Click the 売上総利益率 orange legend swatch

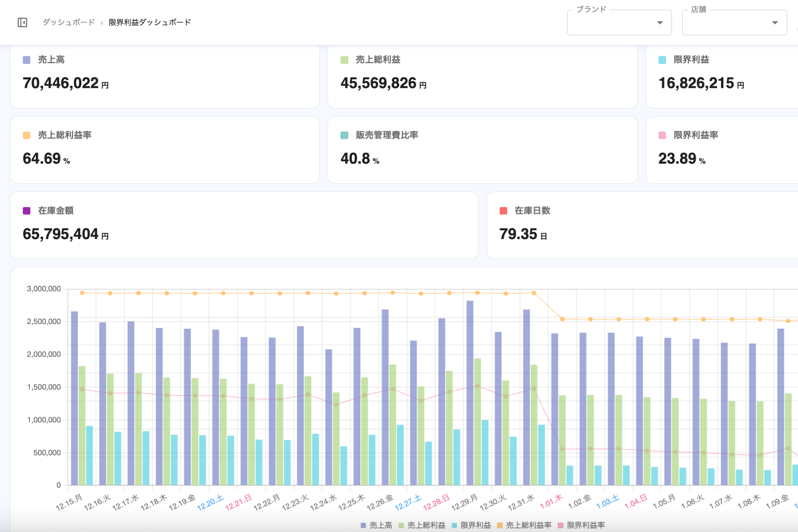pos(500,525)
